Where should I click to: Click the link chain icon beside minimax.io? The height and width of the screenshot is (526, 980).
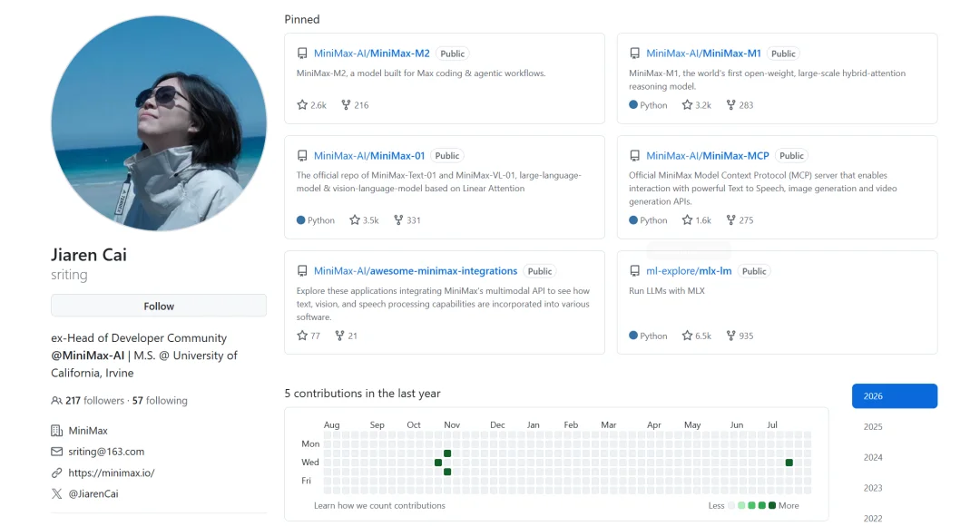[x=56, y=472]
